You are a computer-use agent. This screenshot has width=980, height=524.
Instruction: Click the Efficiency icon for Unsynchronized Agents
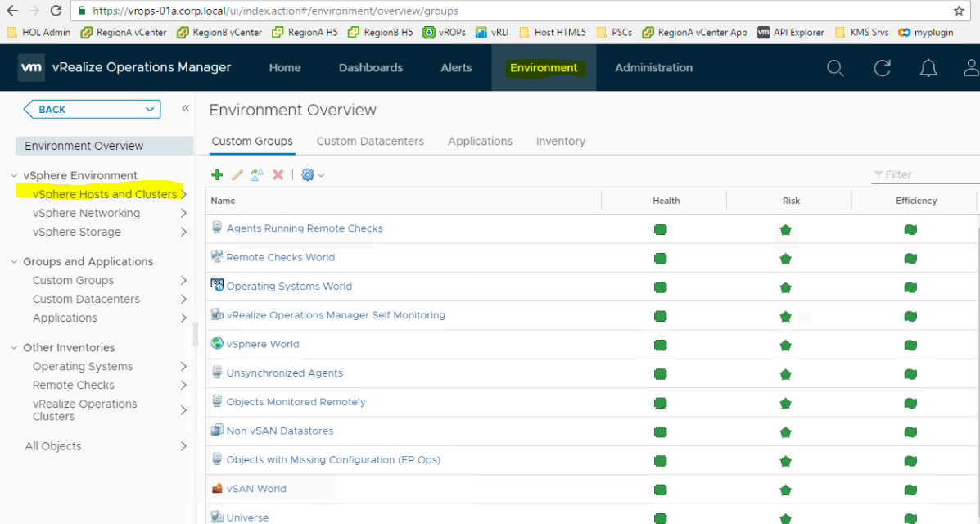910,374
